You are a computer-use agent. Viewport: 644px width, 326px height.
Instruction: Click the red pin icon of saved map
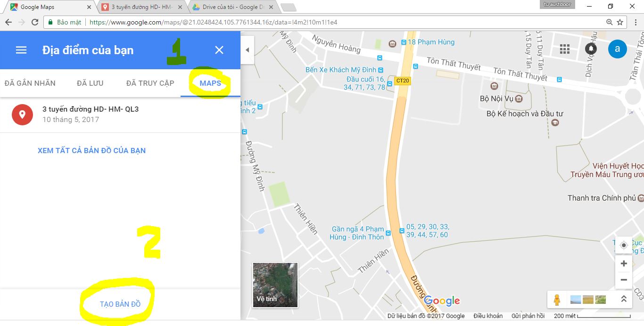[22, 114]
